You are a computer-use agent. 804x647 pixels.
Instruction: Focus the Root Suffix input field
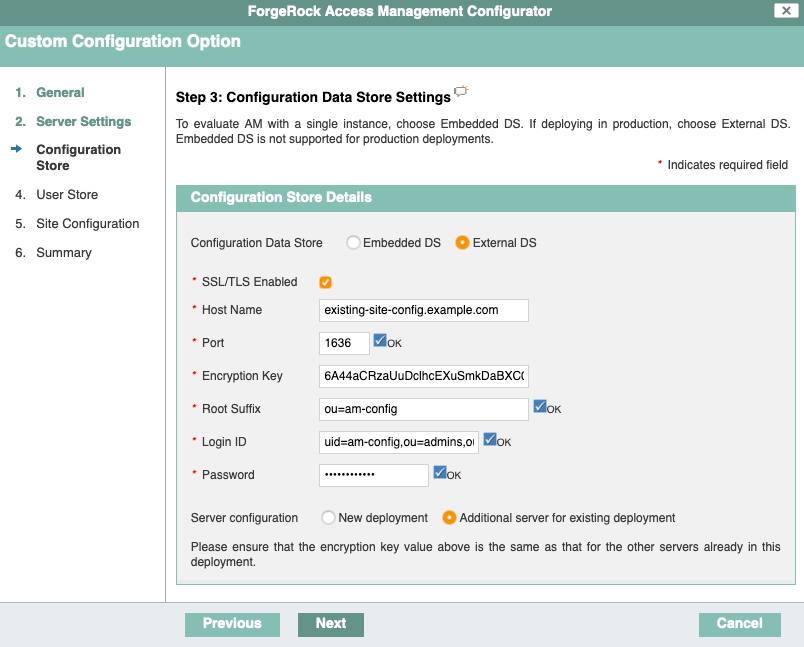point(424,409)
